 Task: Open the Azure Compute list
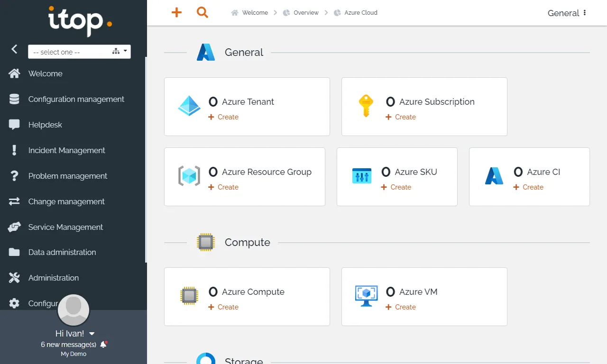[x=247, y=291]
